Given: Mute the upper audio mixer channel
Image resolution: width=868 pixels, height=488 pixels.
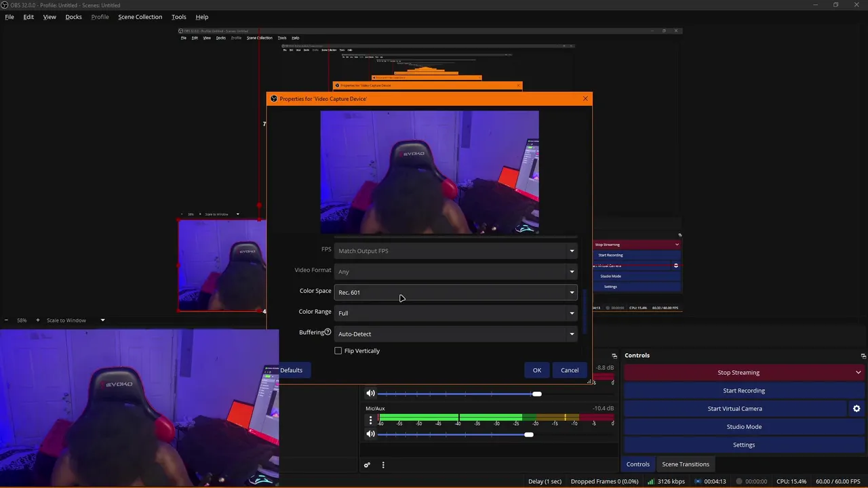Looking at the screenshot, I should 370,393.
